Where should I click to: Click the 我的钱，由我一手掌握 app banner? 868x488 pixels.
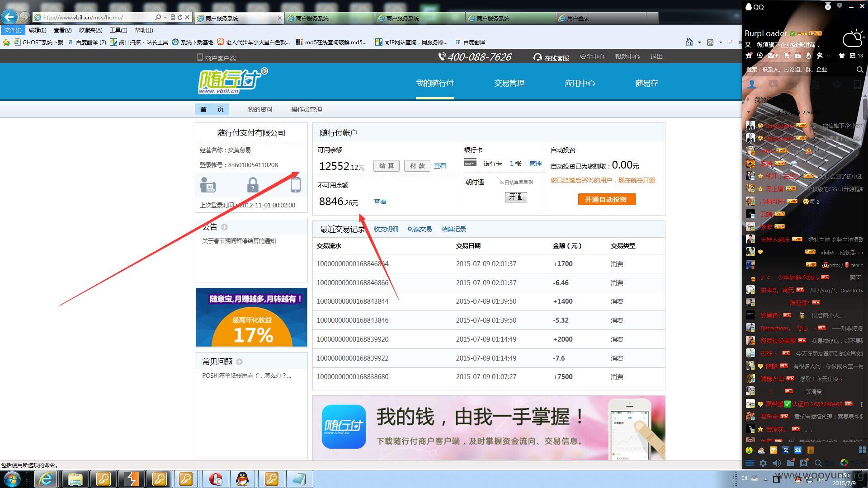pos(489,428)
